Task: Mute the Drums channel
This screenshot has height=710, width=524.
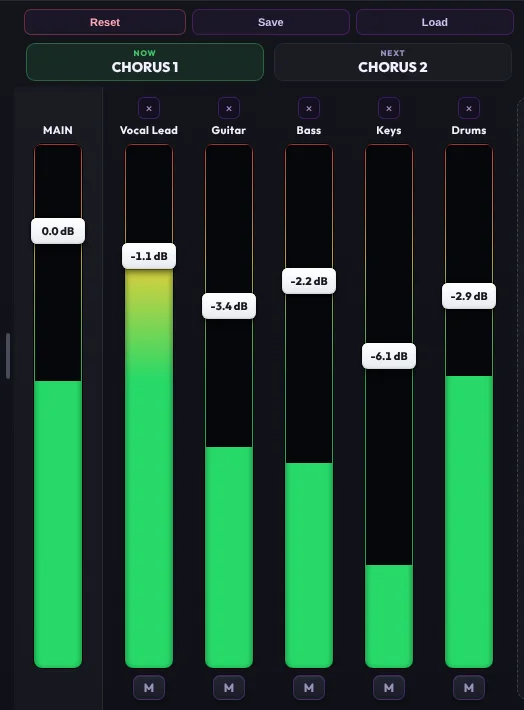Action: 469,688
